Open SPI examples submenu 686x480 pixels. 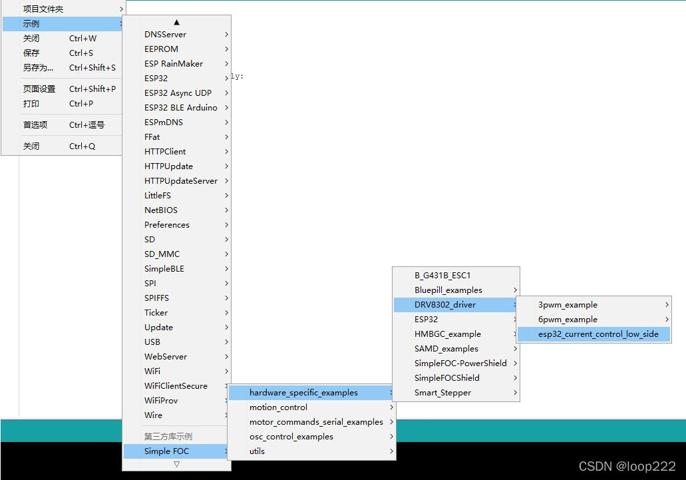tap(177, 284)
